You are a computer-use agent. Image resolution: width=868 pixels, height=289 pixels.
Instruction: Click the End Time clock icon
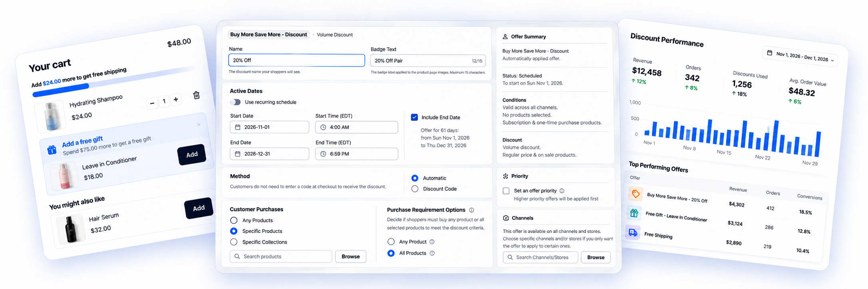[x=323, y=154]
